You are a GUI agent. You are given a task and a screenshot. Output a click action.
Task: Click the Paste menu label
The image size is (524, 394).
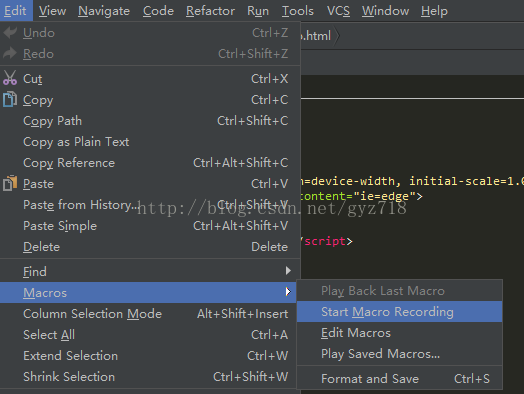[x=38, y=184]
